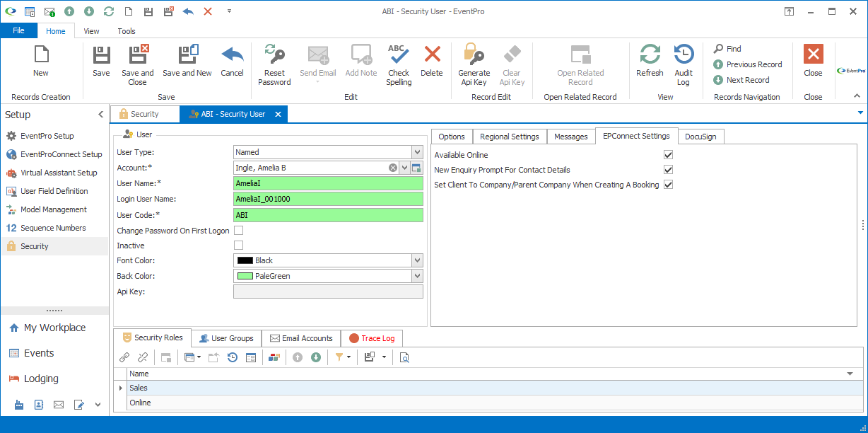Switch to the View ribbon tab
Screen dimensions: 868x433
pyautogui.click(x=91, y=31)
